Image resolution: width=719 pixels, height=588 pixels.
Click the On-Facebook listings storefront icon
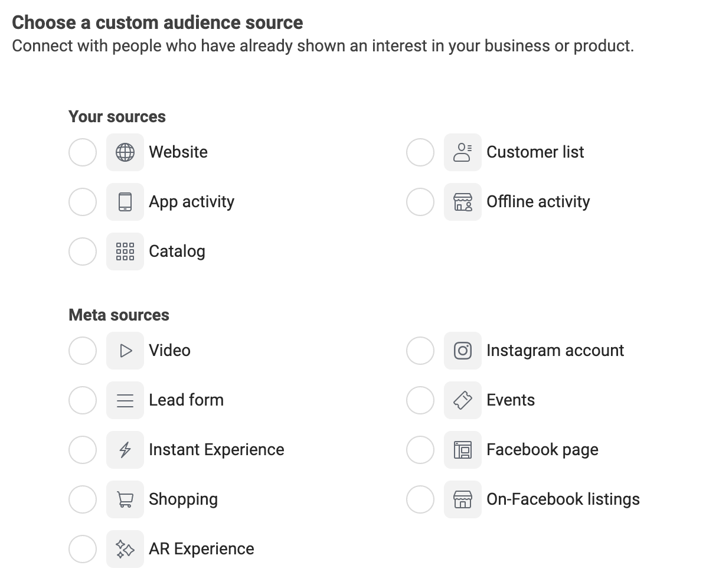pos(463,499)
